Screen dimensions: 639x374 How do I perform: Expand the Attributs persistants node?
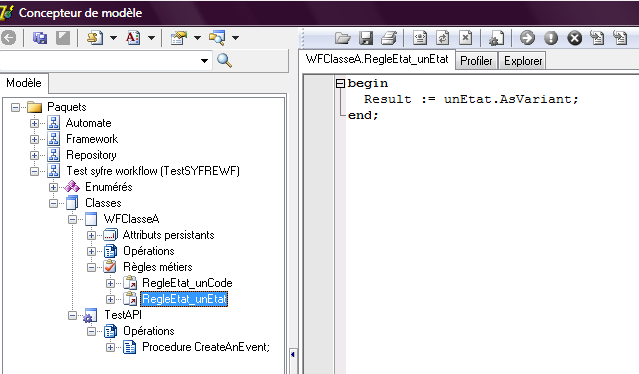91,235
